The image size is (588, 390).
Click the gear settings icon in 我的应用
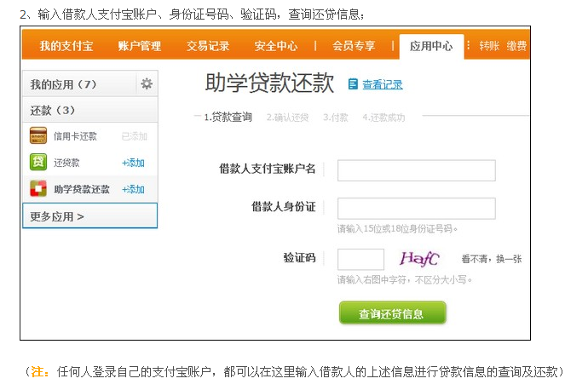pos(147,83)
